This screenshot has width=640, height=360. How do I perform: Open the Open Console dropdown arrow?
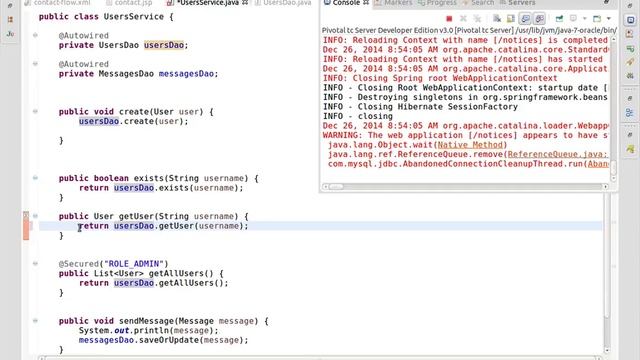[609, 19]
